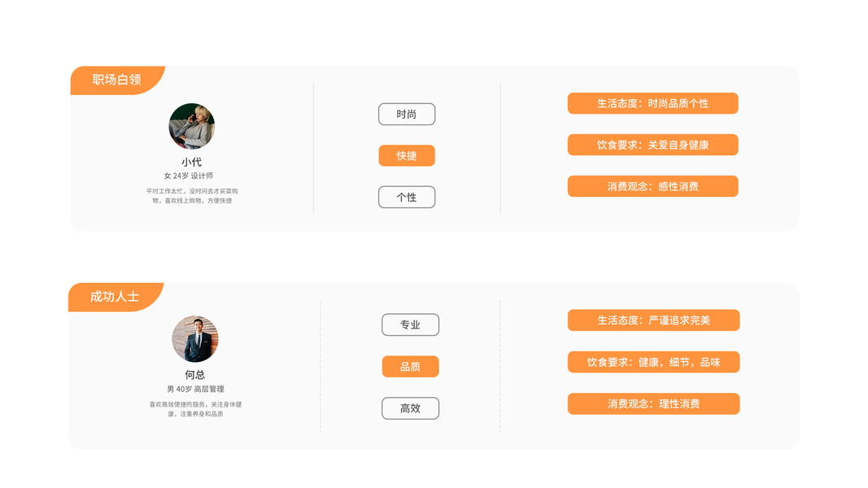Click 小代's profile photo

(x=192, y=126)
